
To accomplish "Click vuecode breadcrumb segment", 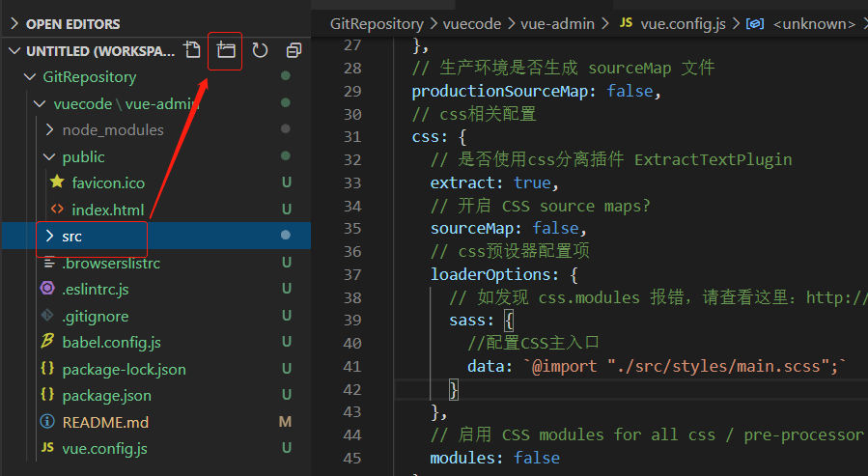I will pyautogui.click(x=472, y=24).
